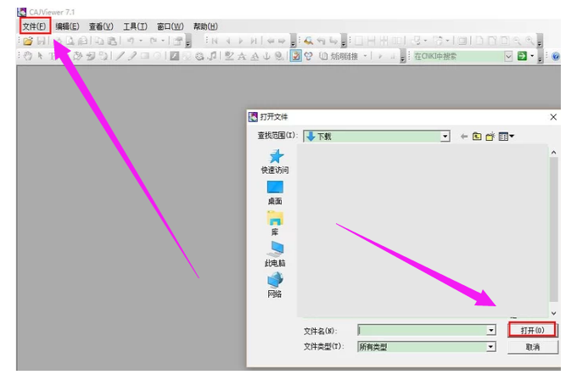Expand the 查找范围 location dropdown
This screenshot has width=588, height=386.
(x=445, y=136)
